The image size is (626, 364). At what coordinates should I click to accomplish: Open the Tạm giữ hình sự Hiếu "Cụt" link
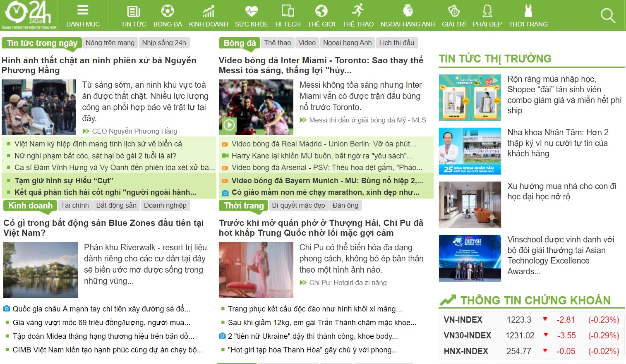[x=64, y=181]
